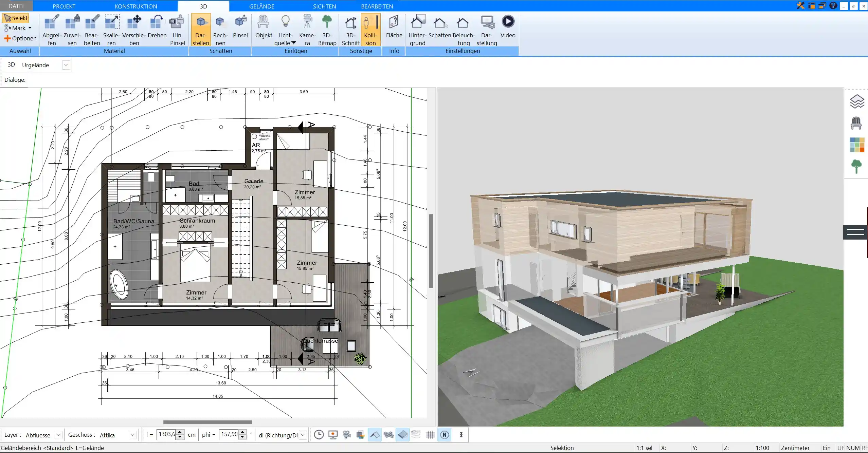Open Hintergrund settings
Viewport: 868px width, 453px height.
pyautogui.click(x=417, y=30)
